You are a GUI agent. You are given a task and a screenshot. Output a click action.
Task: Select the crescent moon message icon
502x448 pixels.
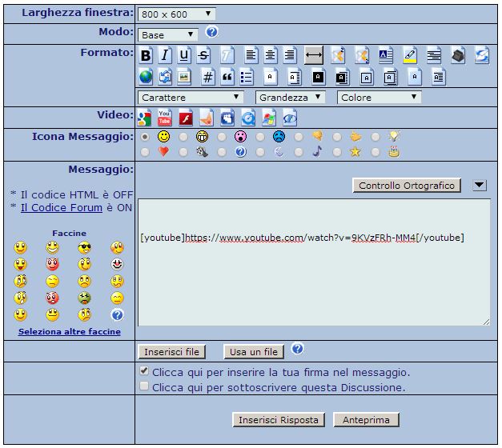260,152
